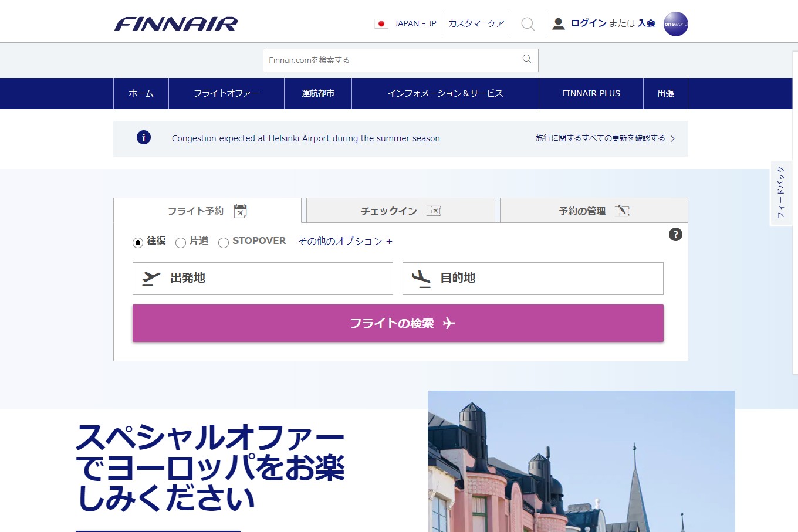The image size is (798, 532).
Task: Click the Japan flag icon
Action: point(381,23)
